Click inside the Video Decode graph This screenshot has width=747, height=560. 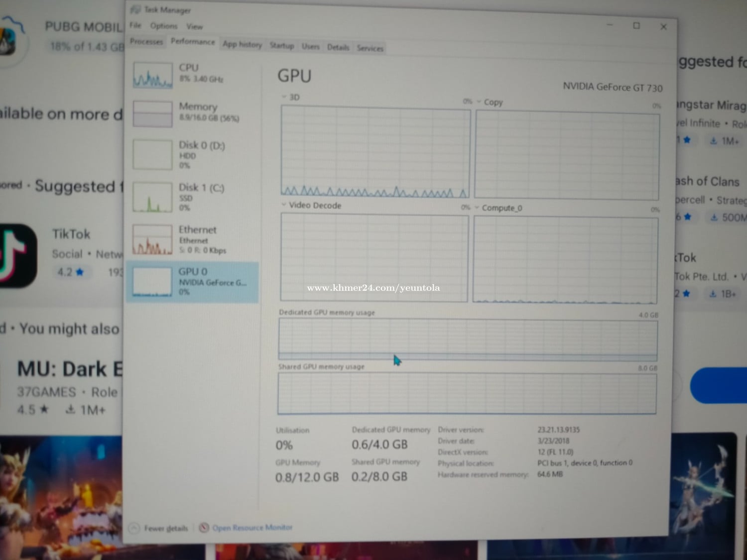click(x=374, y=258)
